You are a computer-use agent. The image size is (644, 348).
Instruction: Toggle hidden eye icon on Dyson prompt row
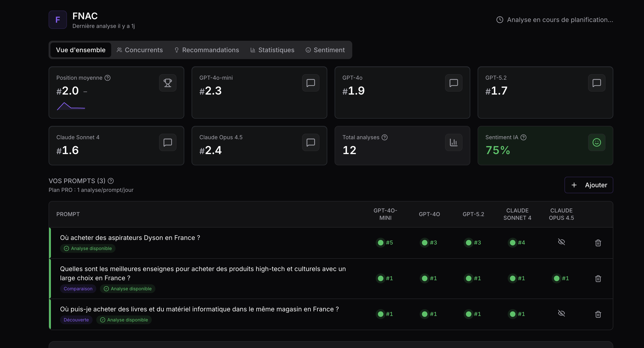pos(561,242)
